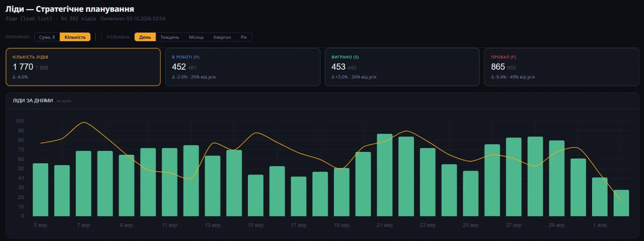Click the bar for 21 вер
Image resolution: width=644 pixels, height=241 pixels.
pos(385,175)
